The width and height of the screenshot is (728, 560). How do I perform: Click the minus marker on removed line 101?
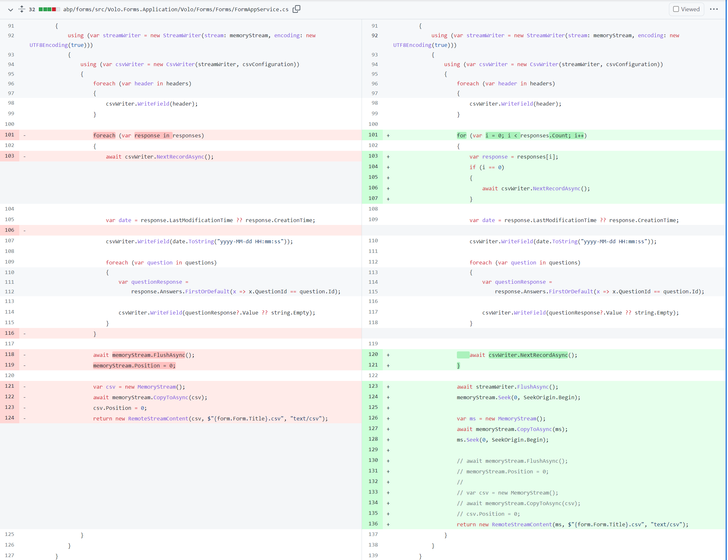pos(25,136)
